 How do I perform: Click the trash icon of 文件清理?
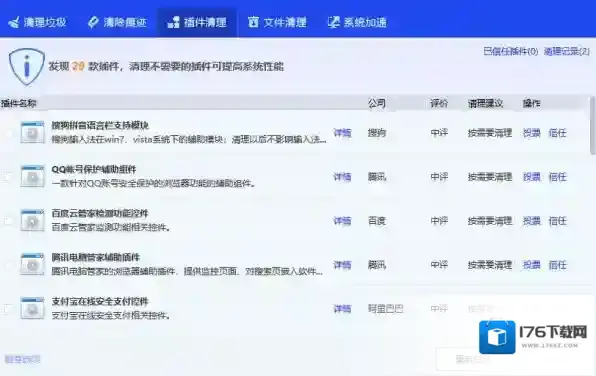253,22
